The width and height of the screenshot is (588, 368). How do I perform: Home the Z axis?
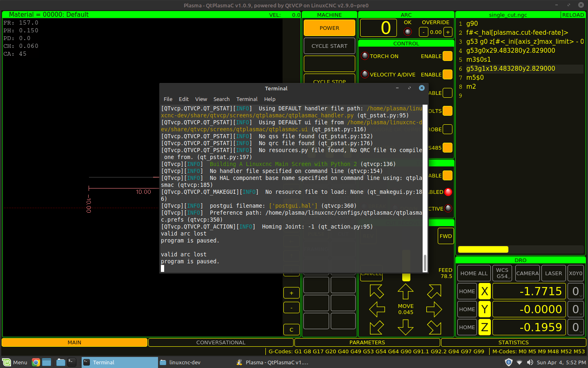[467, 327]
